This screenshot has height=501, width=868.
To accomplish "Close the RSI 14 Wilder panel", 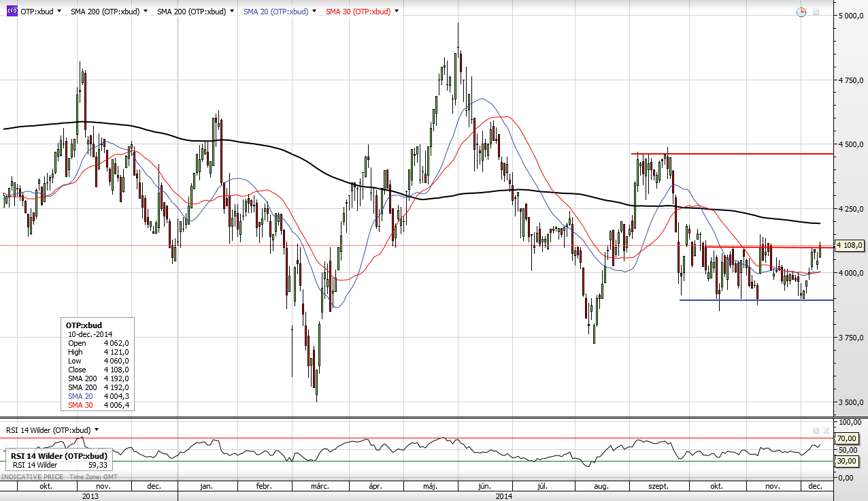I will tap(827, 431).
